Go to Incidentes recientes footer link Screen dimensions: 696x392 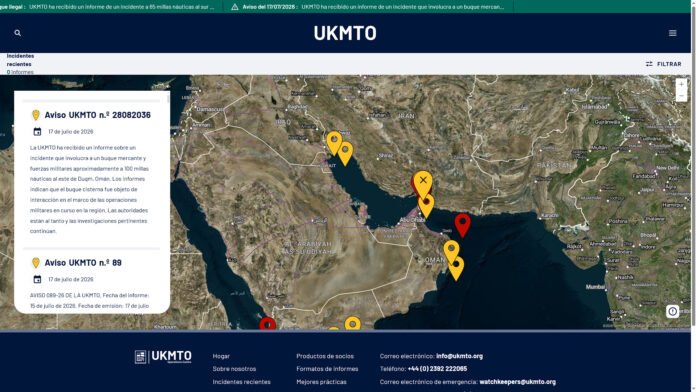[x=241, y=382]
